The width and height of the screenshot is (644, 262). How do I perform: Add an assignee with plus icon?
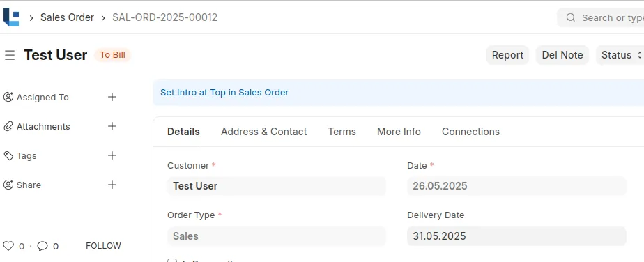pyautogui.click(x=112, y=97)
